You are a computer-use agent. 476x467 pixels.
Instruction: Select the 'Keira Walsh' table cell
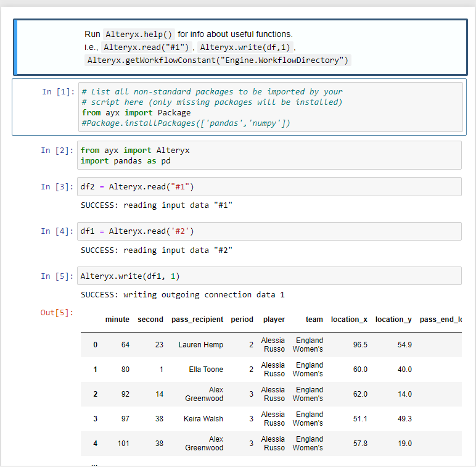point(203,419)
